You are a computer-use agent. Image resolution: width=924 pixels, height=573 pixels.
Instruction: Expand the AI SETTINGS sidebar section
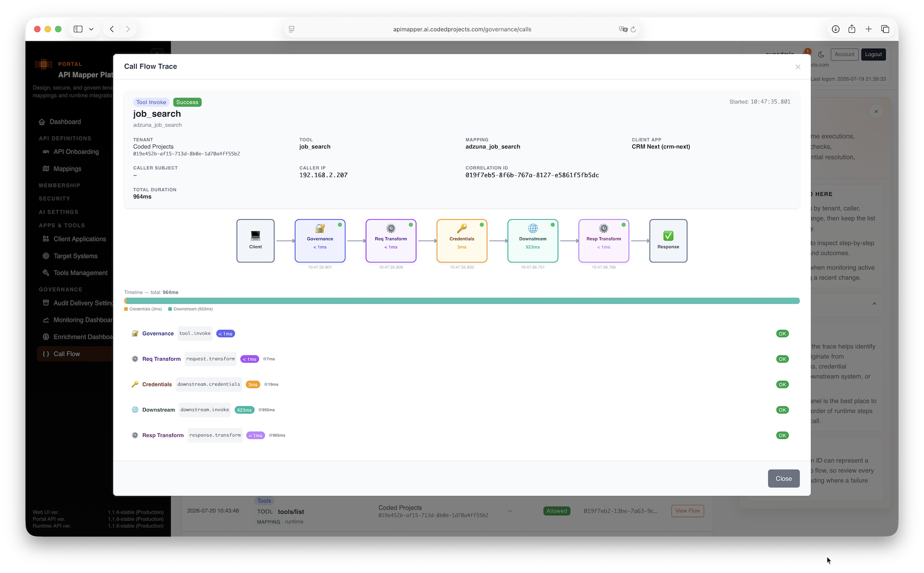coord(59,212)
